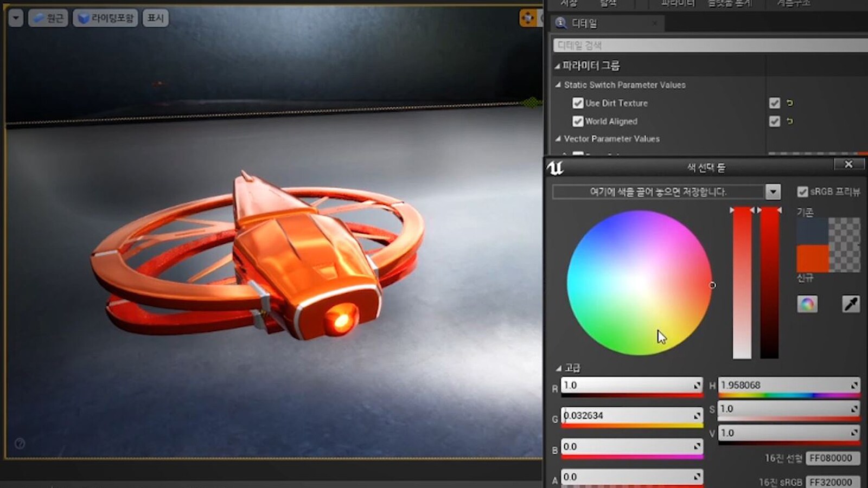868x488 pixels.
Task: Open the 표시 menu in the viewport toolbar
Action: click(x=155, y=17)
